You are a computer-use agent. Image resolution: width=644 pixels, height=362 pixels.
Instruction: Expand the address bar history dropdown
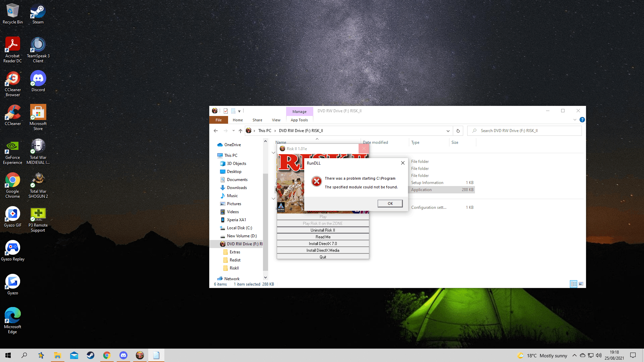448,131
